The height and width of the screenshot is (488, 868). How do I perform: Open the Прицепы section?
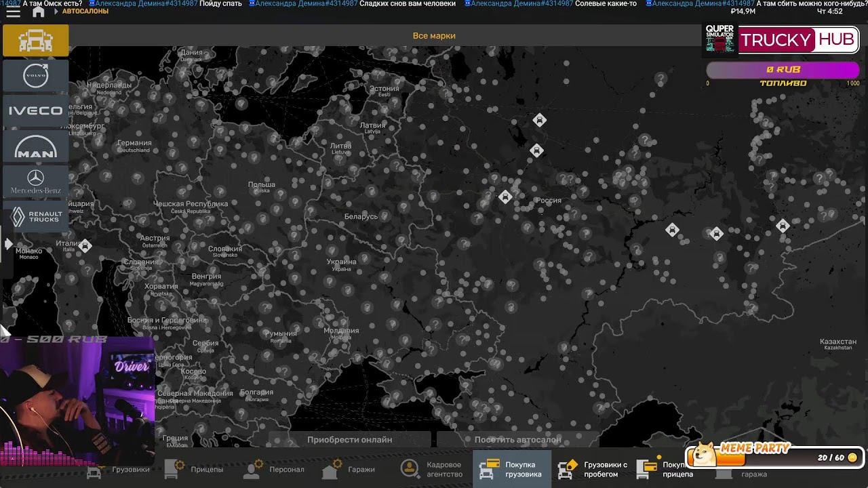[x=194, y=469]
